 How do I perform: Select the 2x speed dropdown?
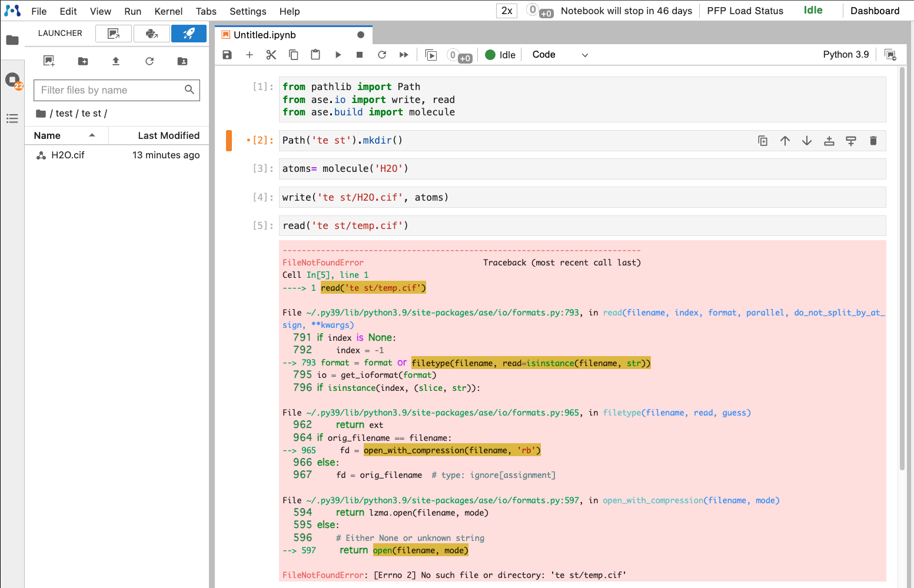[x=507, y=11]
